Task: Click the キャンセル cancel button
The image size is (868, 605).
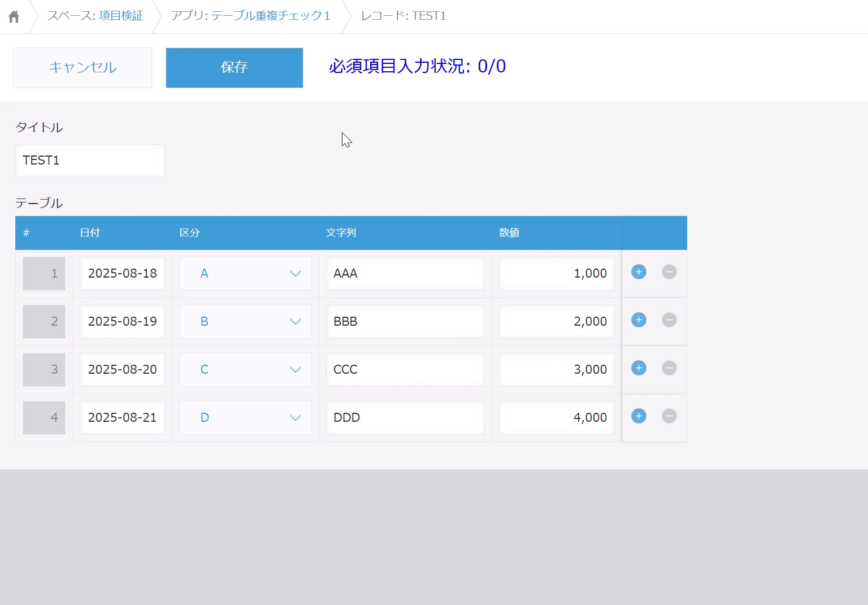Action: coord(83,68)
